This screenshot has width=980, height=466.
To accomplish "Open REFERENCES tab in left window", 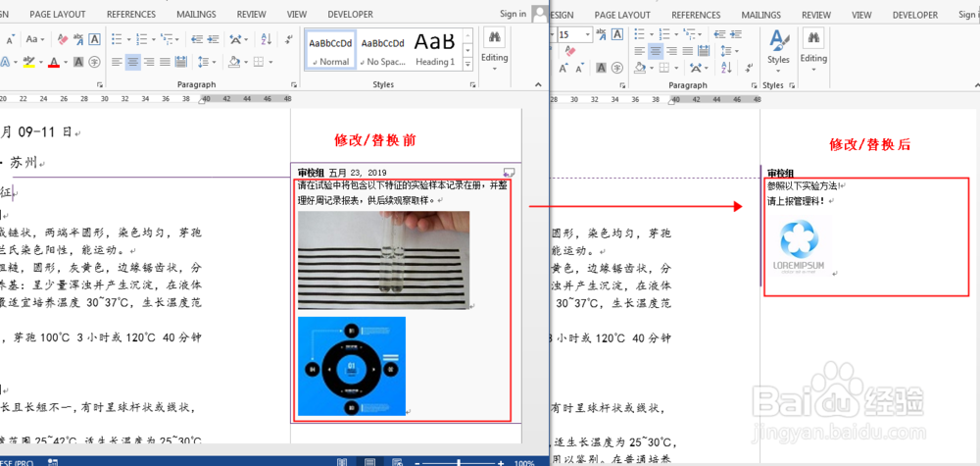I will click(131, 14).
